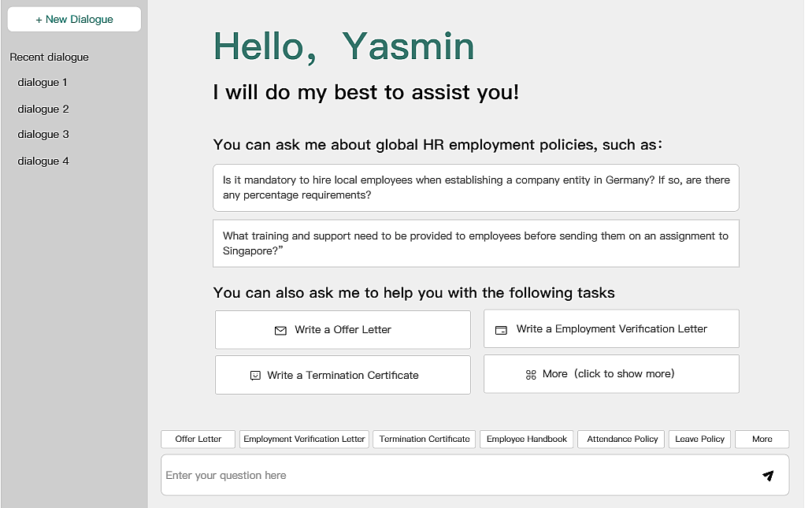This screenshot has width=812, height=508.
Task: Select Employment Verification Letter quick tag
Action: click(304, 439)
